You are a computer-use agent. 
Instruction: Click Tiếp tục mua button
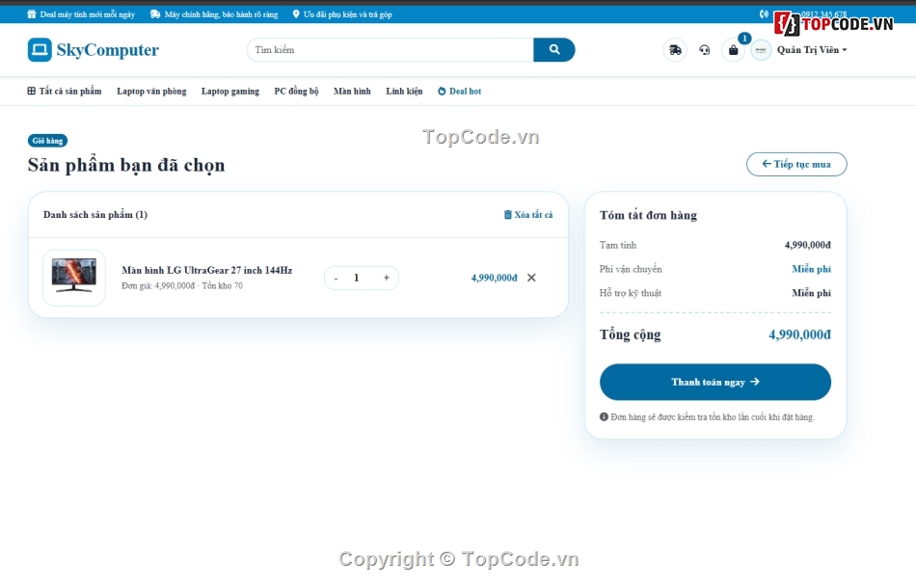click(796, 164)
